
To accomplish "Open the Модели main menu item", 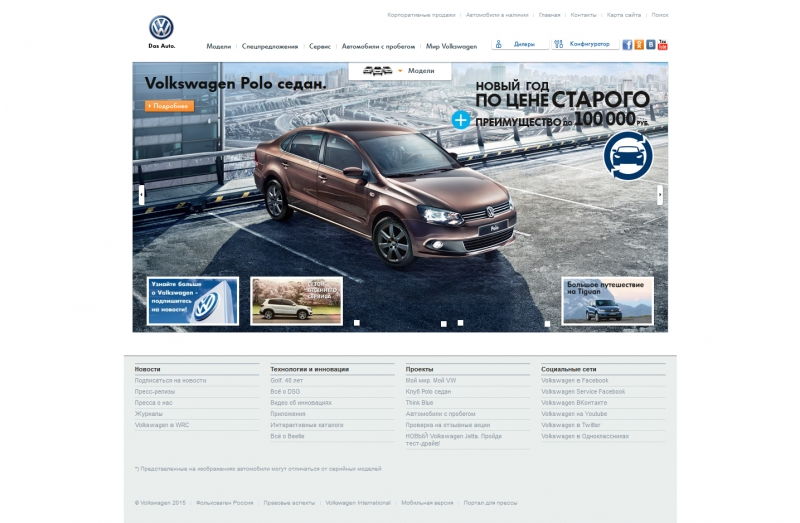I will tap(218, 46).
